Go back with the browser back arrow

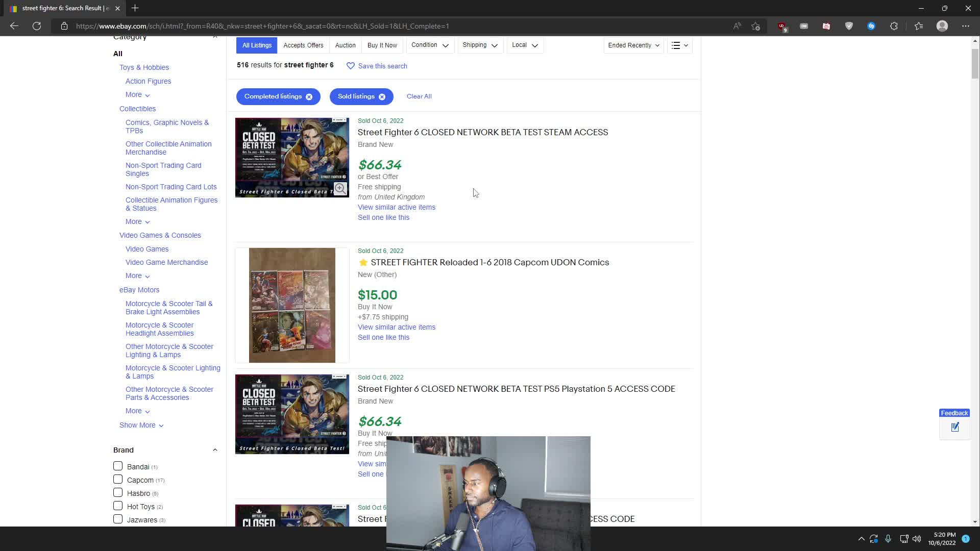[14, 26]
